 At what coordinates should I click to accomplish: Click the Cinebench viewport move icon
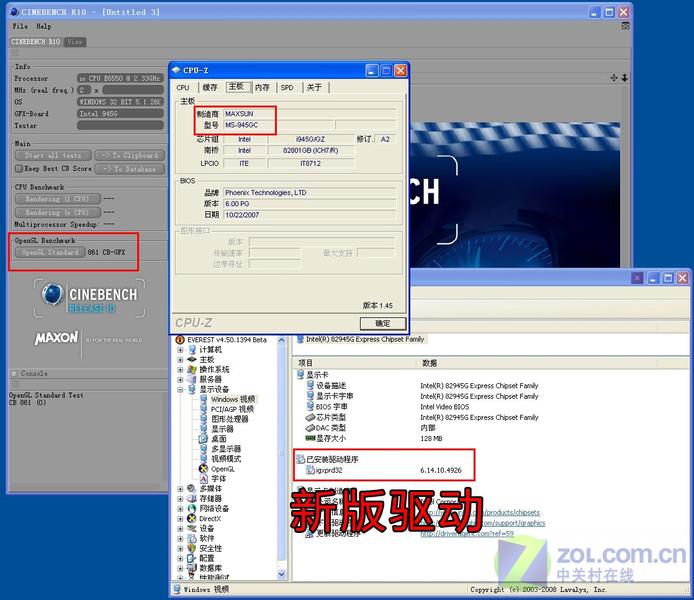pyautogui.click(x=613, y=78)
